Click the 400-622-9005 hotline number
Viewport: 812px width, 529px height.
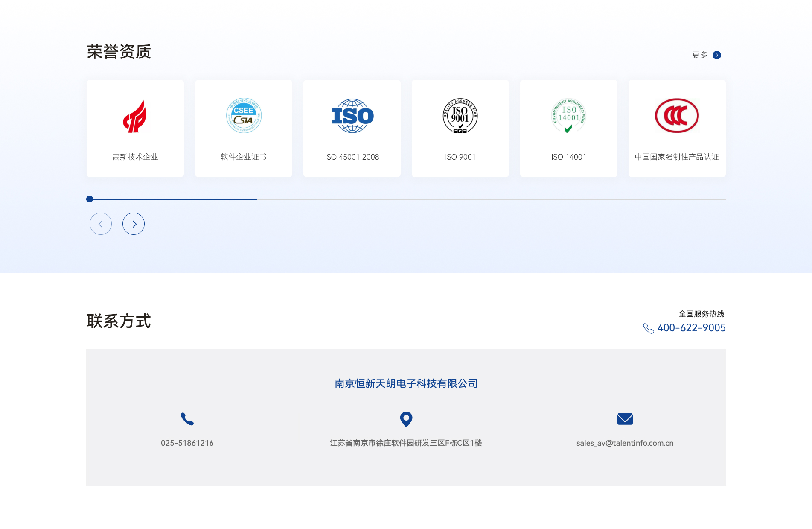click(691, 328)
